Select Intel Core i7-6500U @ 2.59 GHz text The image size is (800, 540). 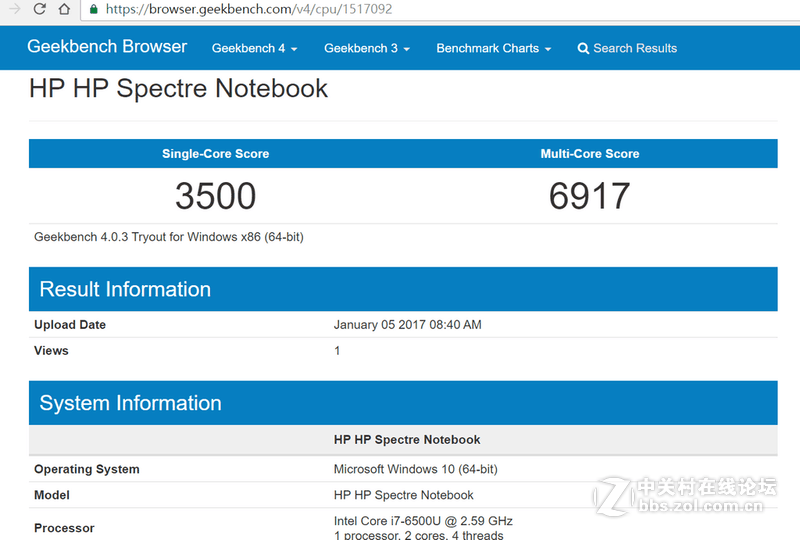[x=423, y=521]
